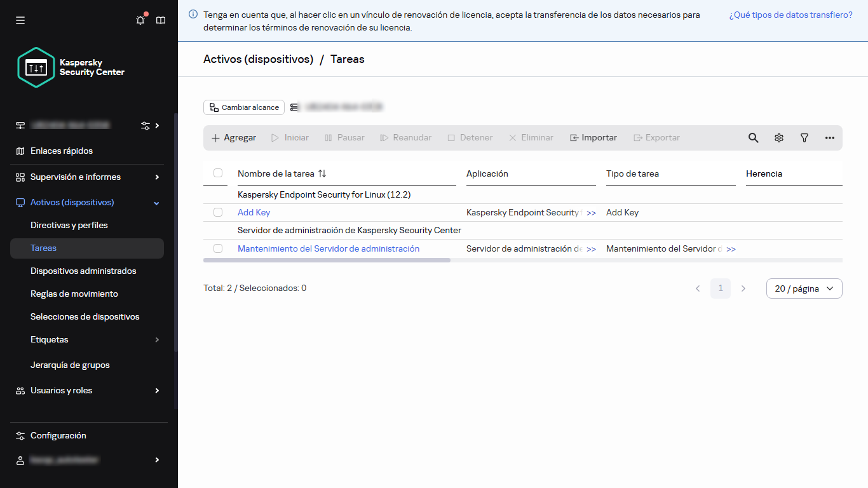This screenshot has height=488, width=868.
Task: Open Dispositivos administrados in sidebar
Action: (83, 271)
